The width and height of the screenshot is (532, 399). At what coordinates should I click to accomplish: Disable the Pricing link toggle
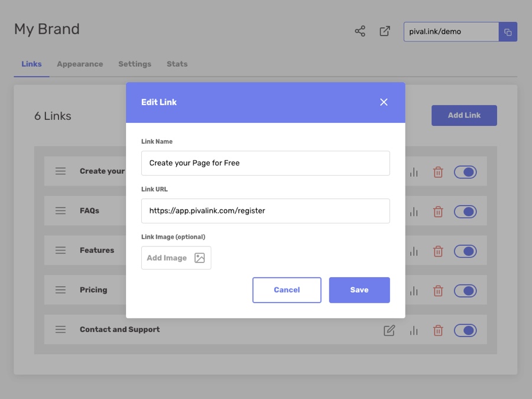pos(465,291)
